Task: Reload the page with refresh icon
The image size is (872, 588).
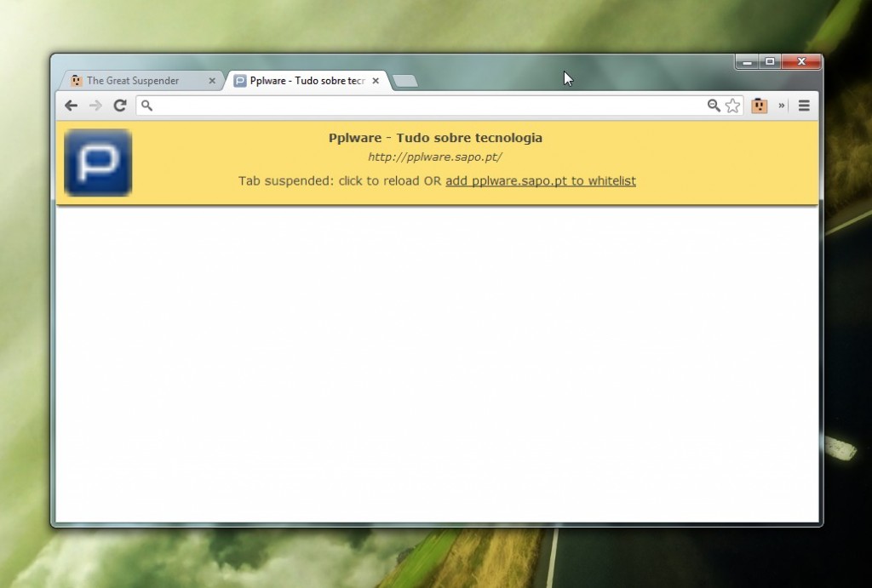Action: [120, 106]
